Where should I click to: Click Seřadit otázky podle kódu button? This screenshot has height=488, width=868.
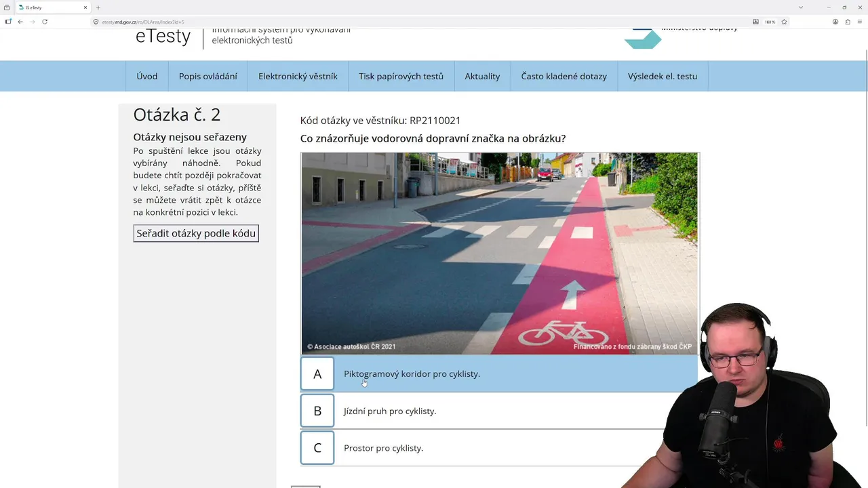[x=196, y=233]
